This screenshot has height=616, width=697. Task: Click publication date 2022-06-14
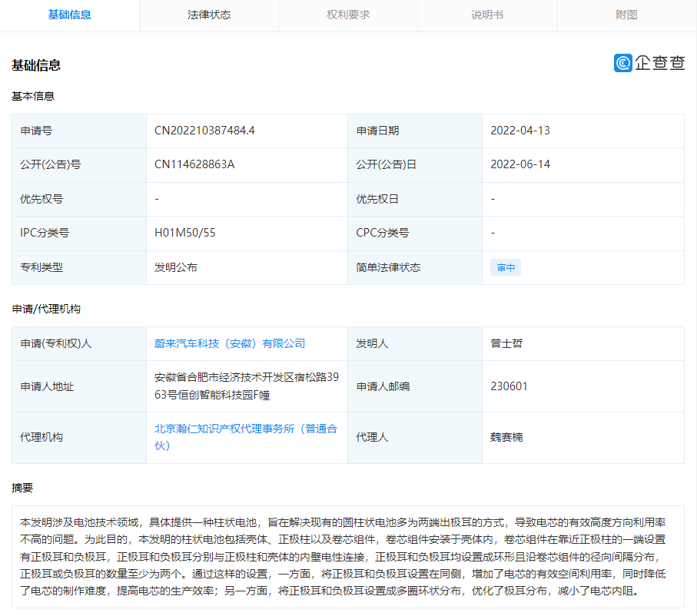(x=520, y=164)
